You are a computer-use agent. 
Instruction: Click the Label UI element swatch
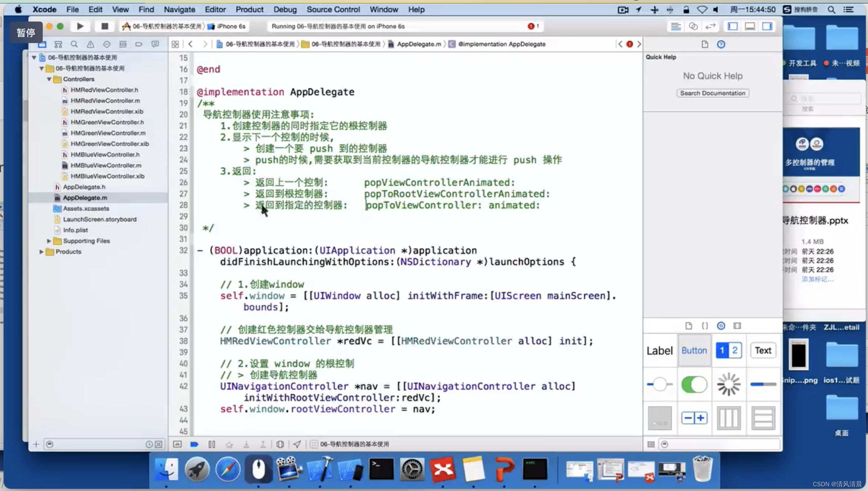pos(659,350)
